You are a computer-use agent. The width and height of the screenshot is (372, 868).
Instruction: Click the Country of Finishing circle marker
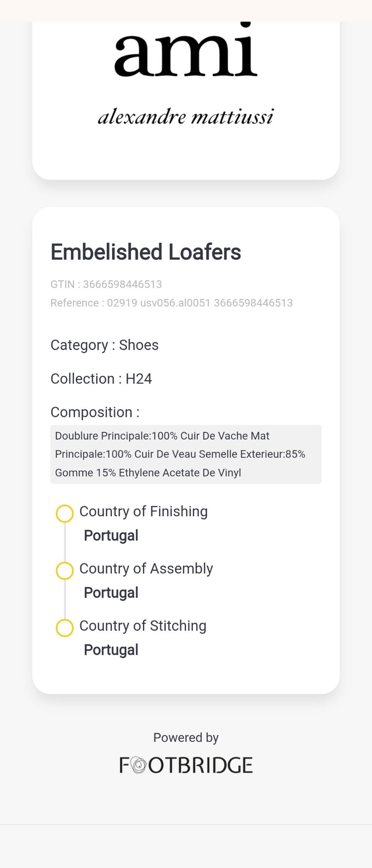click(x=65, y=513)
